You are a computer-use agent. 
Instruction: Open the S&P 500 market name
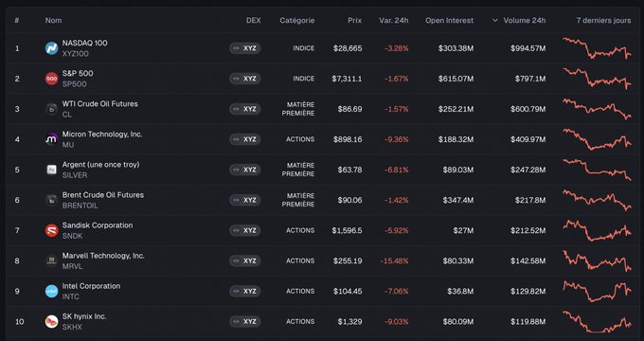78,74
